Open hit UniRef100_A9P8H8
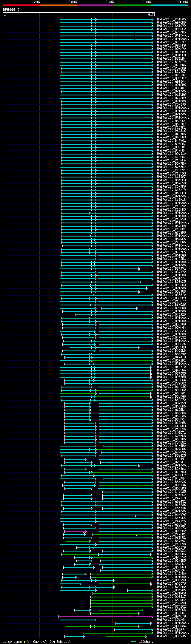 tap(171, 22)
